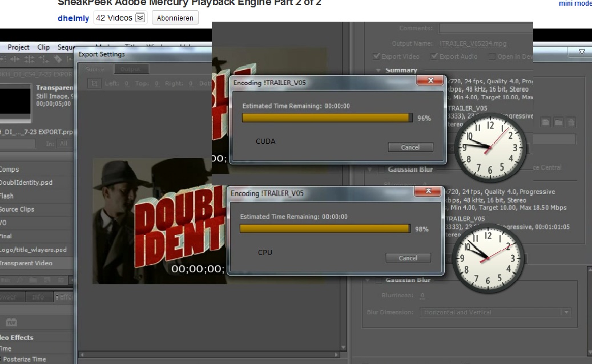The image size is (592, 364).
Task: Enable the upper Gaussian Blur checkbox
Action: point(381,169)
